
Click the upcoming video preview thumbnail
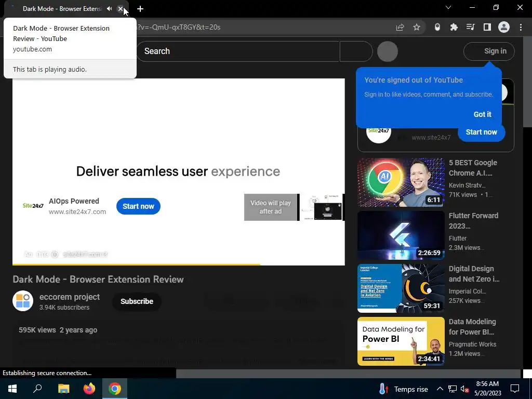322,207
